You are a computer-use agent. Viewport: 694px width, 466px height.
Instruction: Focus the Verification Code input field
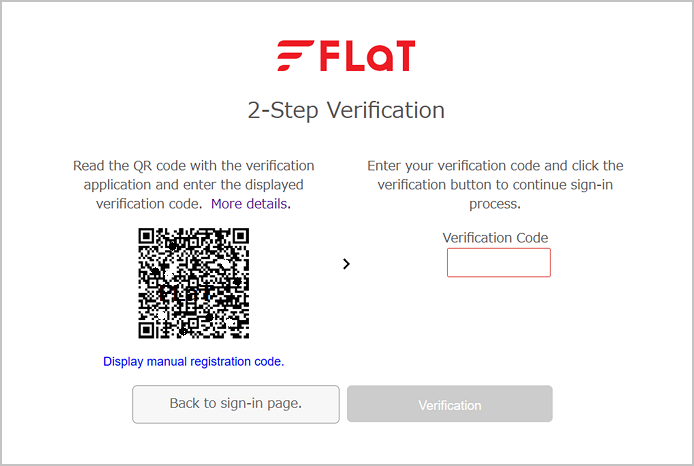pos(499,262)
